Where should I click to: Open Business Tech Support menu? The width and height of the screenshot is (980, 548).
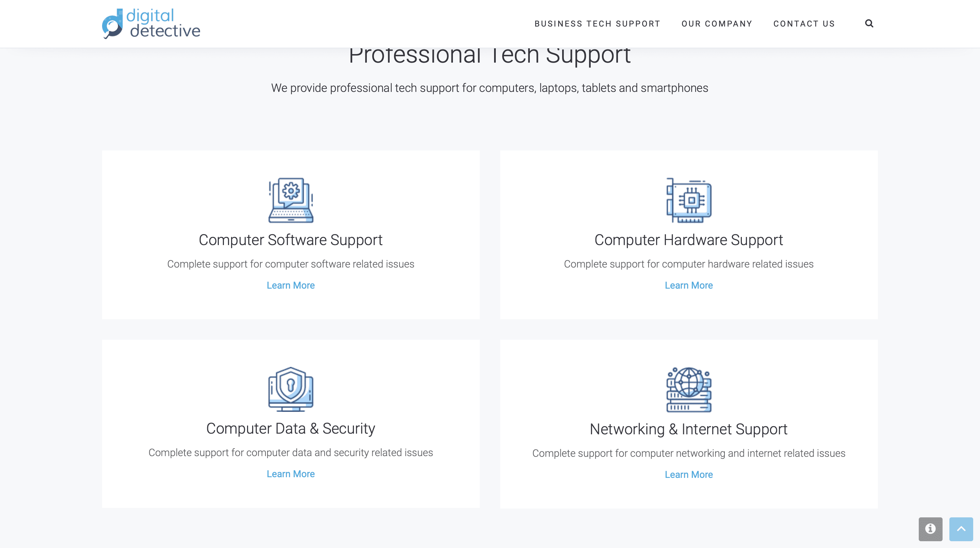(597, 23)
